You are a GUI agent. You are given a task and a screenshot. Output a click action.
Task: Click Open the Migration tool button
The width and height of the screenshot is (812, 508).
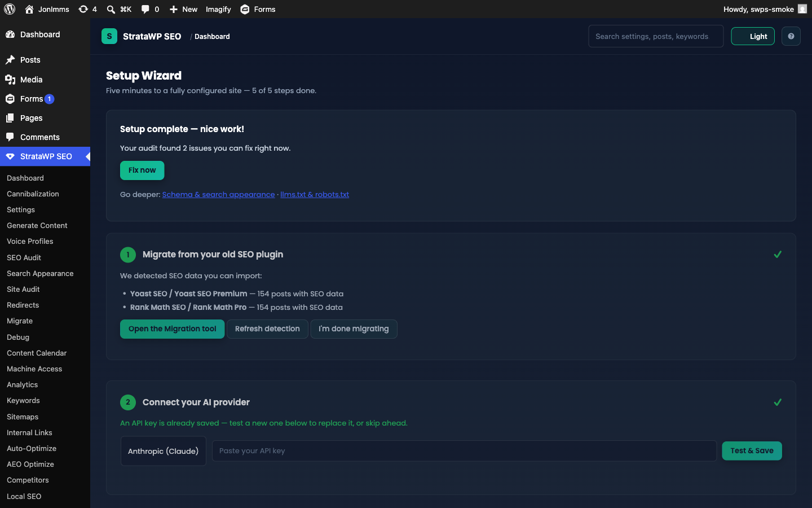(x=172, y=329)
